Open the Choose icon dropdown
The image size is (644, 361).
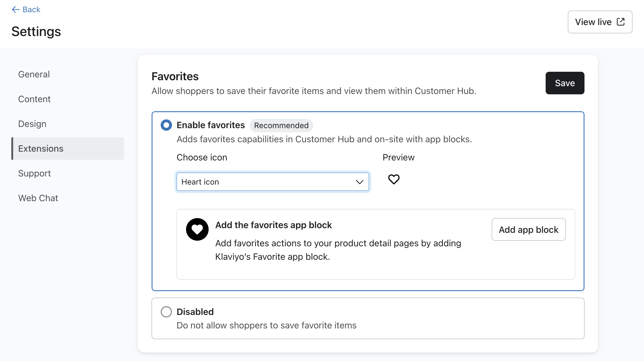tap(273, 182)
